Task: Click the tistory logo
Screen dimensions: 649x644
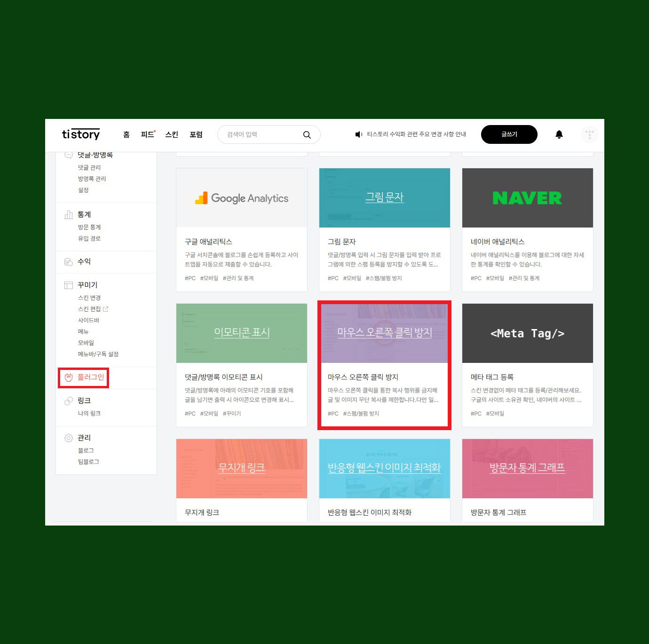Action: [81, 134]
